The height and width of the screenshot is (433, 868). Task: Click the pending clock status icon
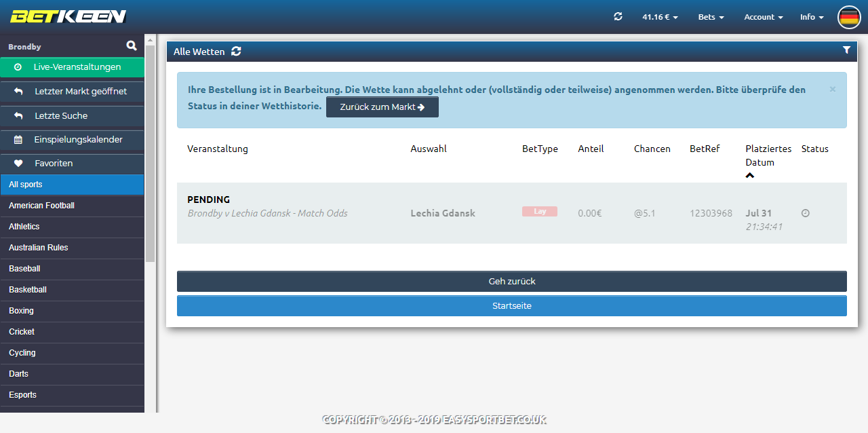tap(806, 213)
